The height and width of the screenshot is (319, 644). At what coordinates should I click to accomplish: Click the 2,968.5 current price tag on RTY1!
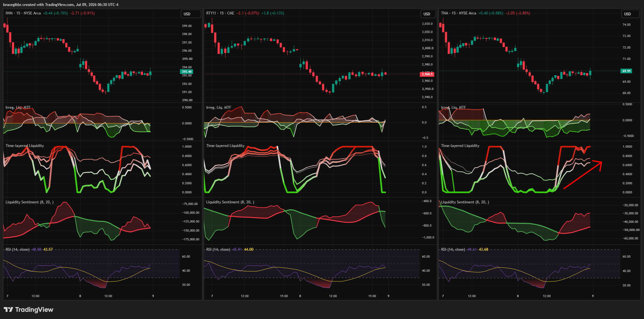pyautogui.click(x=427, y=74)
